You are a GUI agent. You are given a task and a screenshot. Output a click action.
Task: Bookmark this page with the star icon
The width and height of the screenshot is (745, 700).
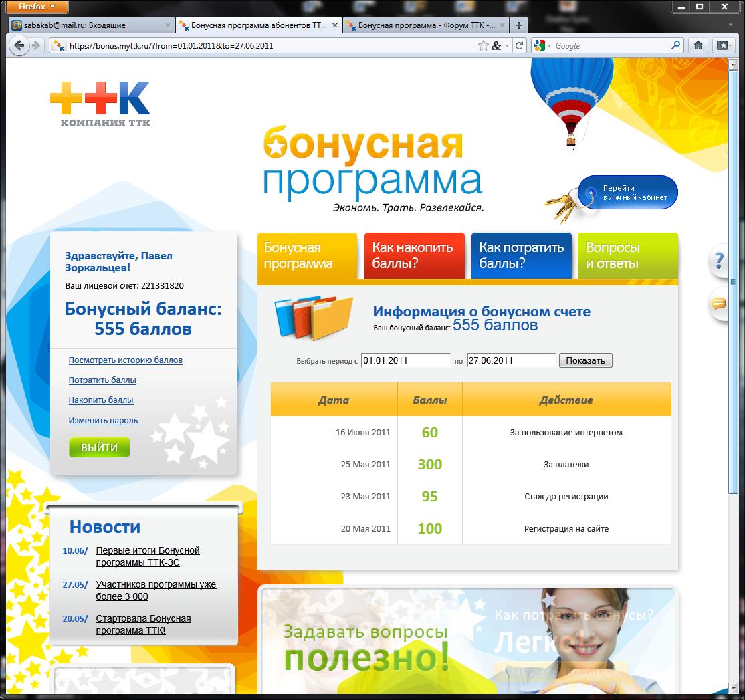pos(484,45)
